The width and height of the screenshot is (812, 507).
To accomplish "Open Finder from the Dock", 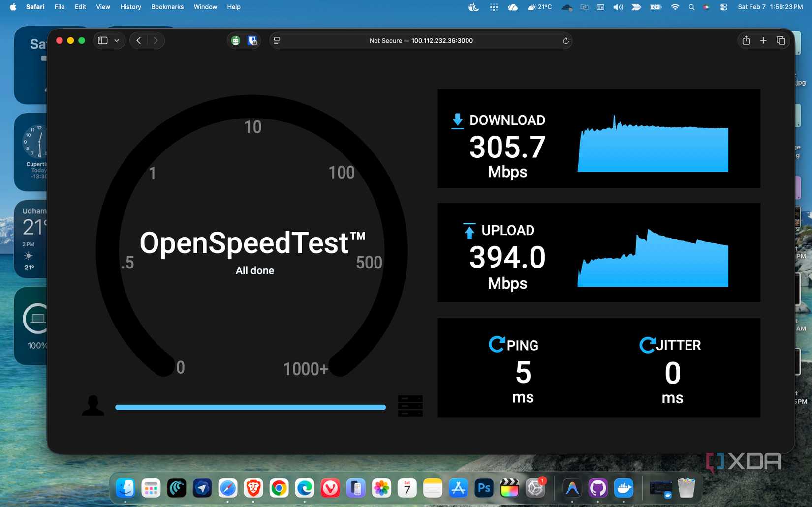I will 125,488.
